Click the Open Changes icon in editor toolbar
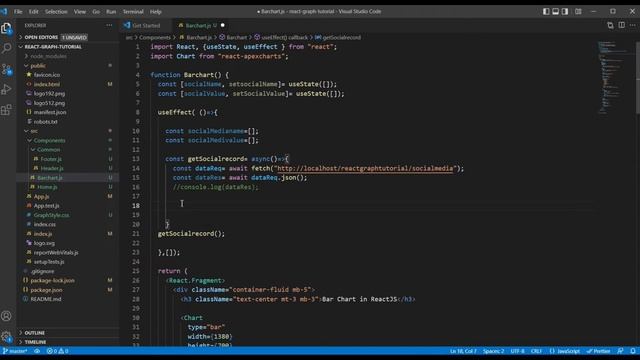This screenshot has width=640, height=360. click(610, 25)
